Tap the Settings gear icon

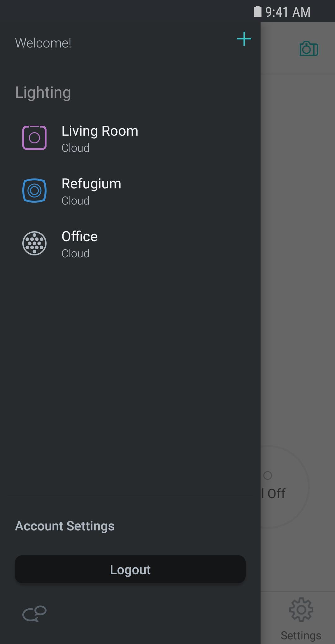pyautogui.click(x=301, y=610)
